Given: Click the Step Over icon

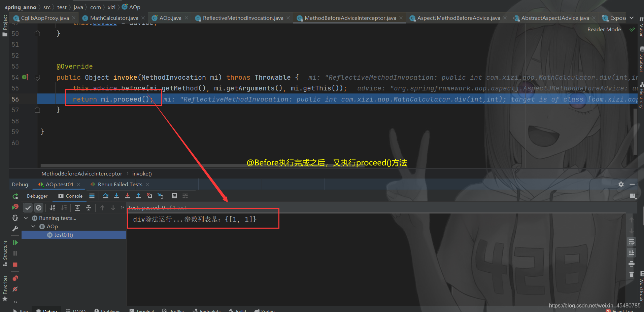Looking at the screenshot, I should 106,196.
